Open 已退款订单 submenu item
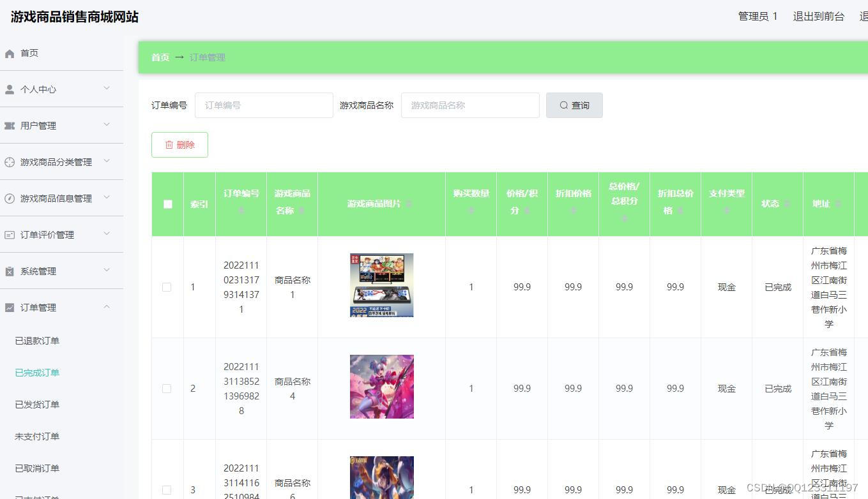The width and height of the screenshot is (868, 499). (x=37, y=341)
